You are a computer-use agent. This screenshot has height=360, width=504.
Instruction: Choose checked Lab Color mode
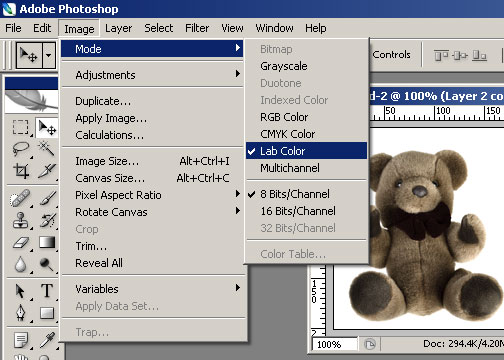(x=307, y=151)
